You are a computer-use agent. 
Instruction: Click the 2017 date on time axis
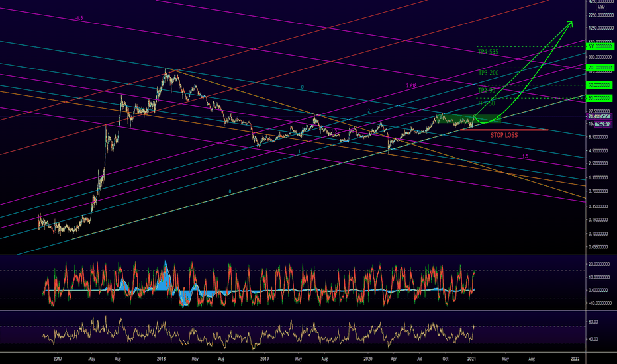58,359
